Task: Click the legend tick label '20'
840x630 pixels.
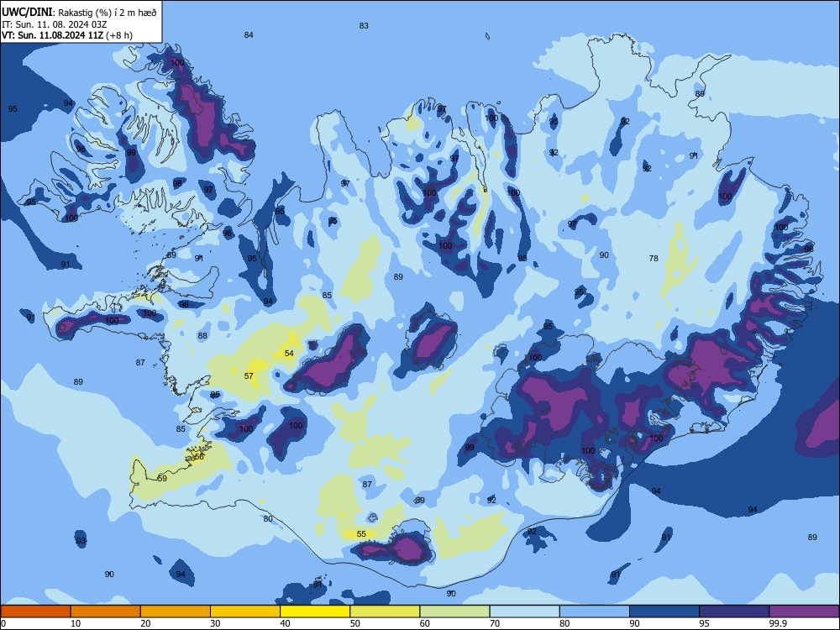Action: (145, 623)
